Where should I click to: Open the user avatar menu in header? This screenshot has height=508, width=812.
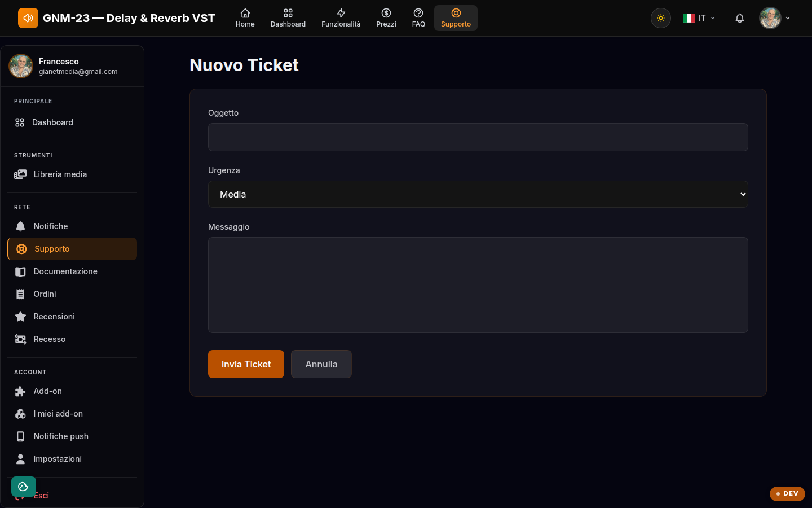(775, 18)
